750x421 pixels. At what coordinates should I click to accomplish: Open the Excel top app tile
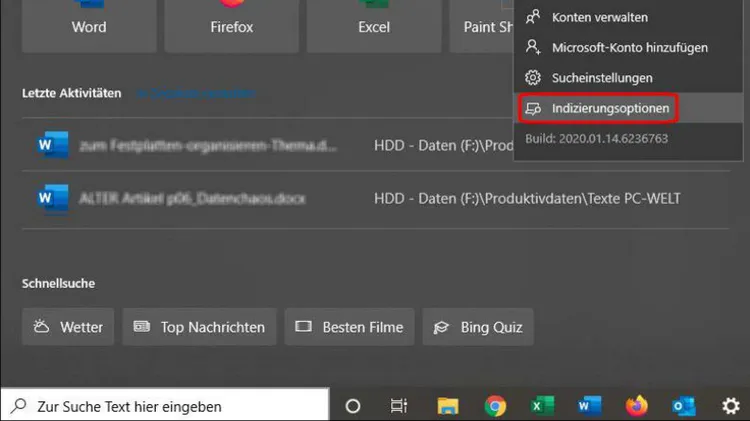(374, 26)
